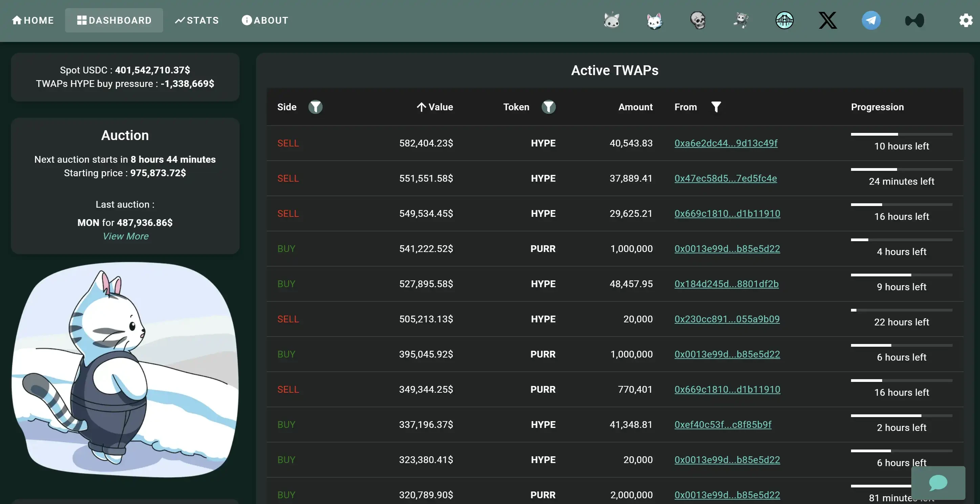Click the bridge circle icon
The image size is (980, 504).
click(784, 20)
